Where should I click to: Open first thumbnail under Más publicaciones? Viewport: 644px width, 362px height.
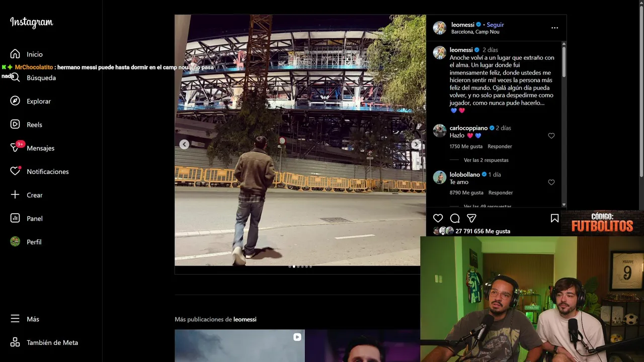(x=239, y=346)
